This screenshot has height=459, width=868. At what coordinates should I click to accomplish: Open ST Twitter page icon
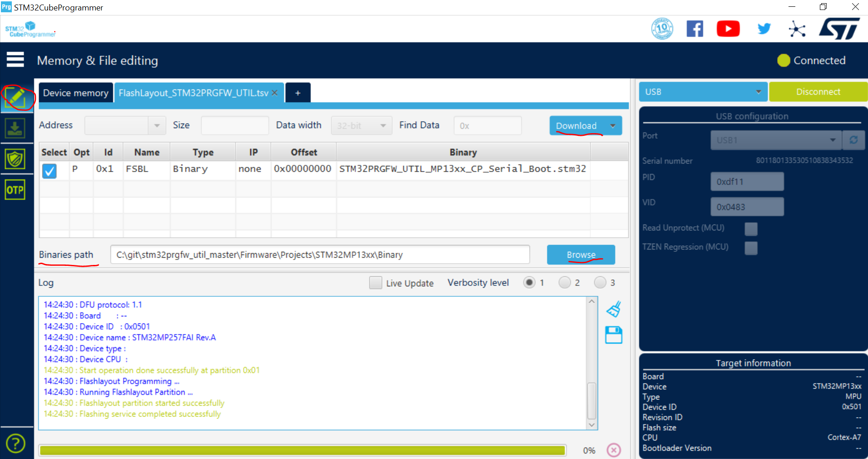[764, 29]
